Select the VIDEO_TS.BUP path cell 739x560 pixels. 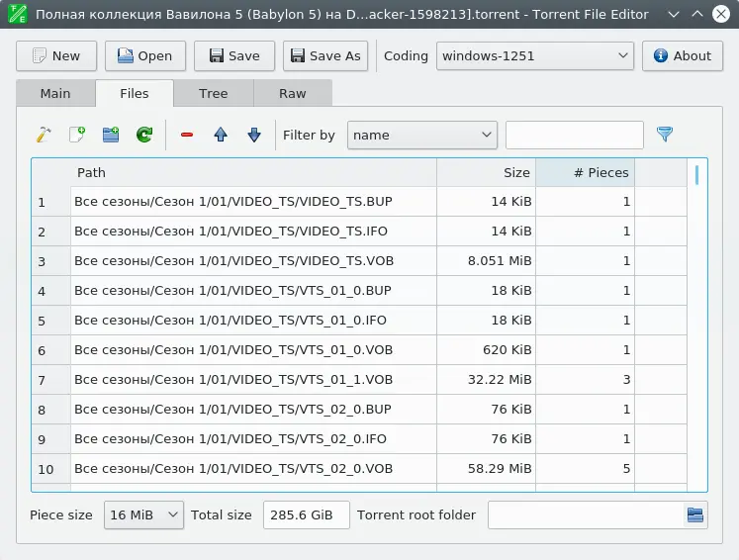click(x=253, y=202)
